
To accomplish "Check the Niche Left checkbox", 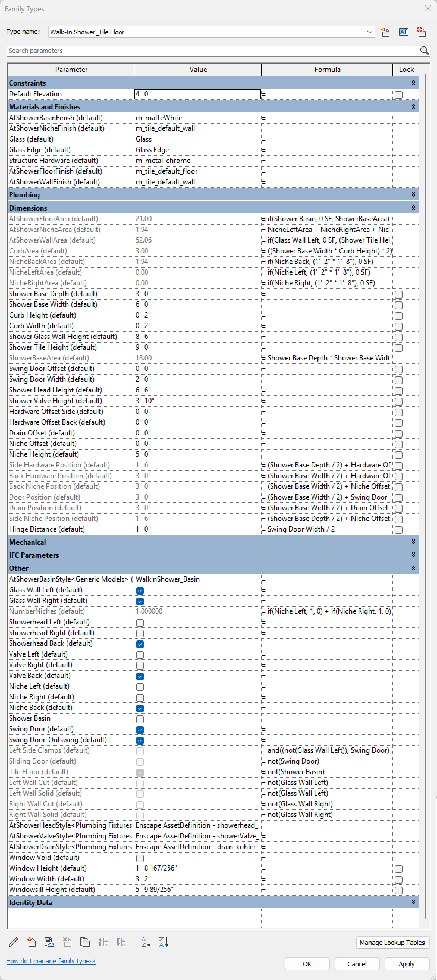I will 140,687.
